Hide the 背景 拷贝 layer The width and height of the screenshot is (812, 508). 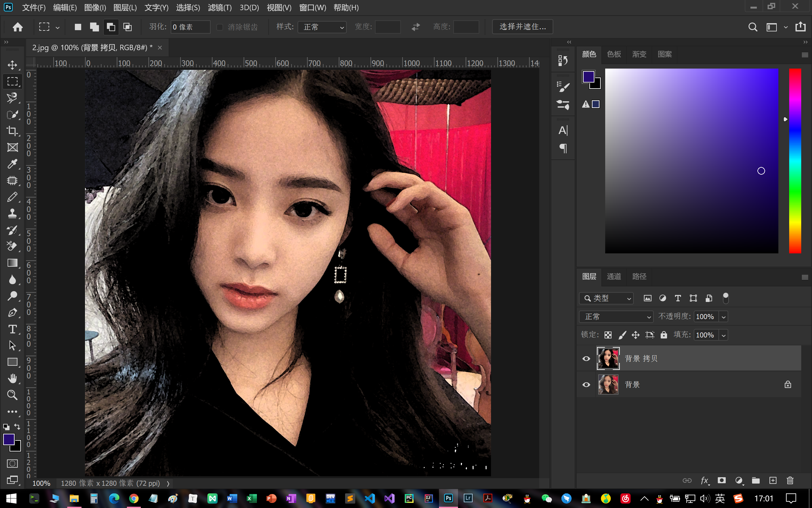[x=586, y=358]
